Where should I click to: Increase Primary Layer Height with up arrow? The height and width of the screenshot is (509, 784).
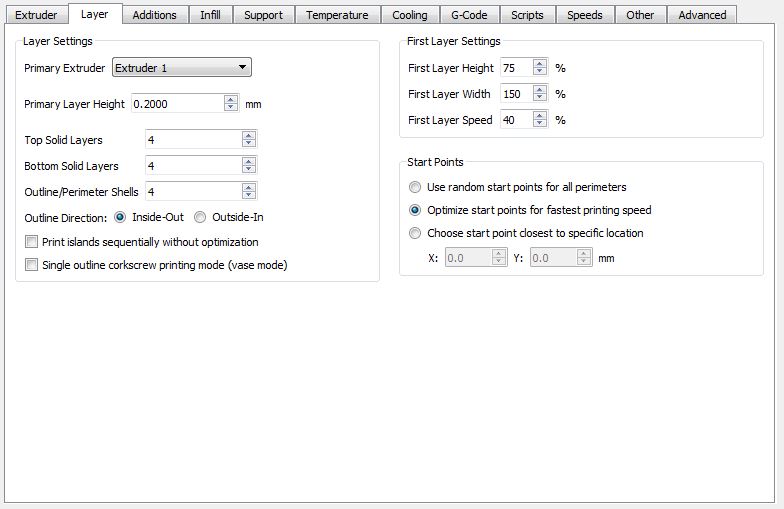230,100
